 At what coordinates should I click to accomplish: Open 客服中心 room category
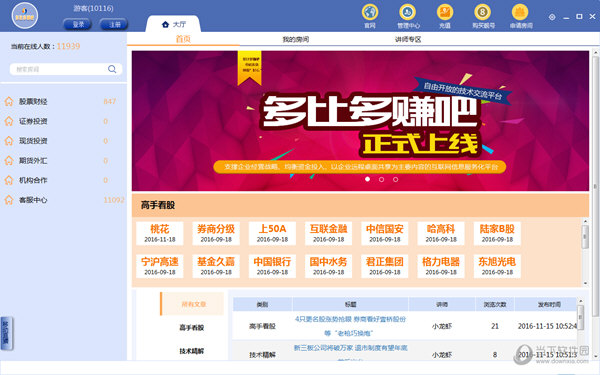pos(33,200)
